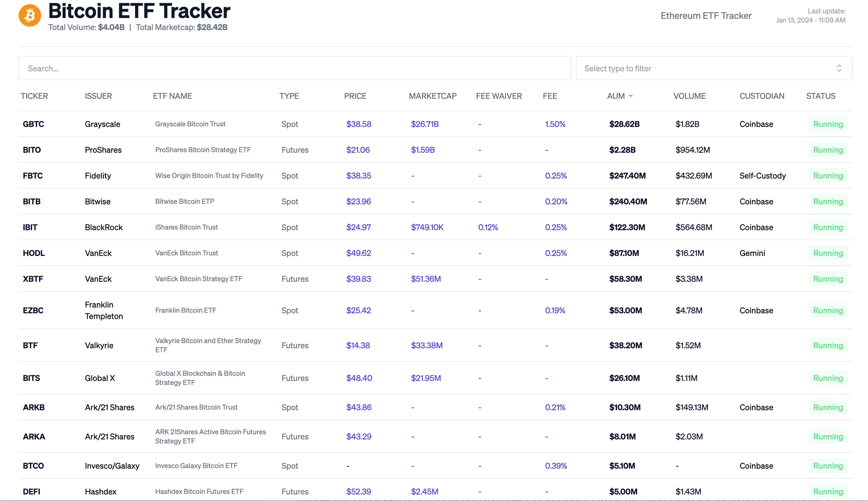Click the AUM sort arrow icon
Viewport: 868px width, 501px height.
[x=631, y=96]
